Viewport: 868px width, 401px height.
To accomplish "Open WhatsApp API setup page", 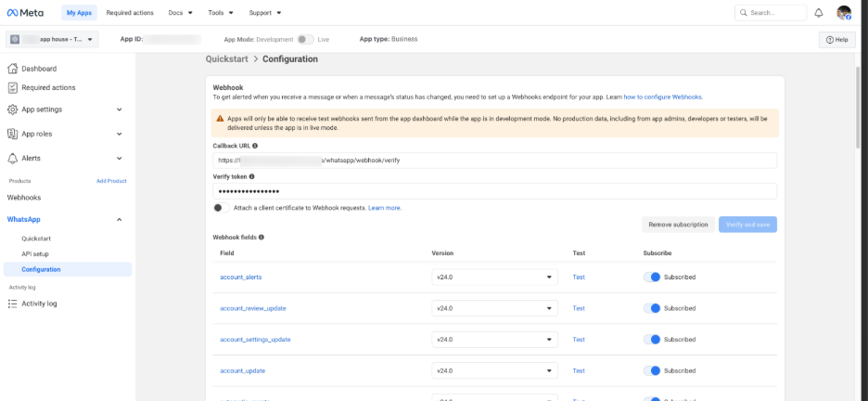I will click(35, 254).
